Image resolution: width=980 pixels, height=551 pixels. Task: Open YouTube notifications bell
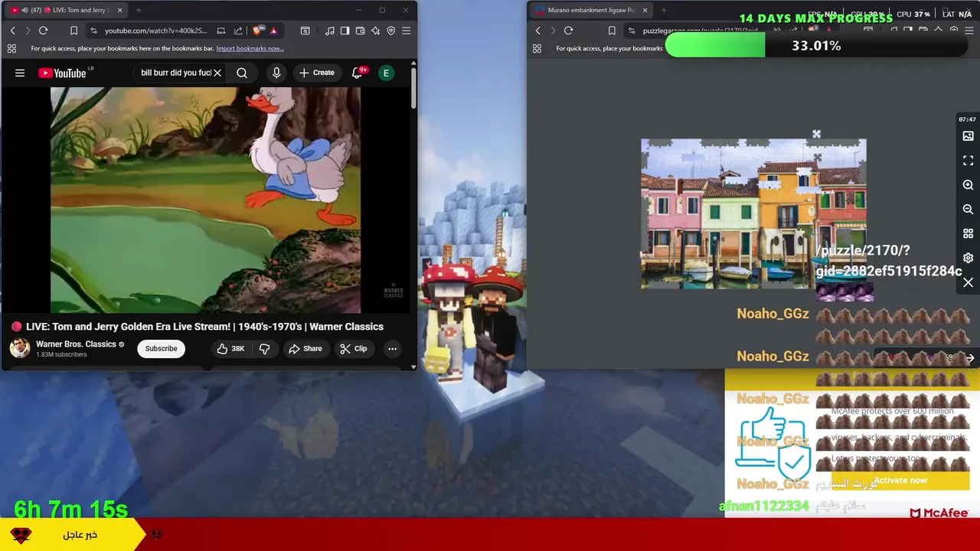(x=358, y=73)
